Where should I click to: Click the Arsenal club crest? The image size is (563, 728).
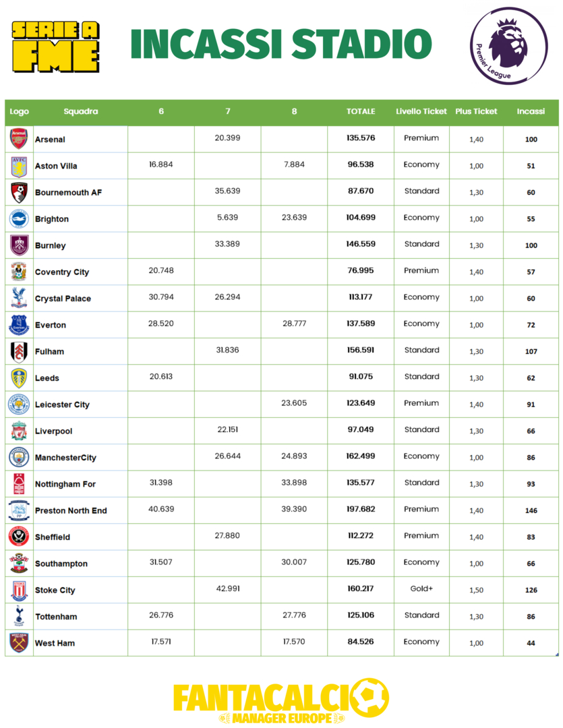[19, 139]
